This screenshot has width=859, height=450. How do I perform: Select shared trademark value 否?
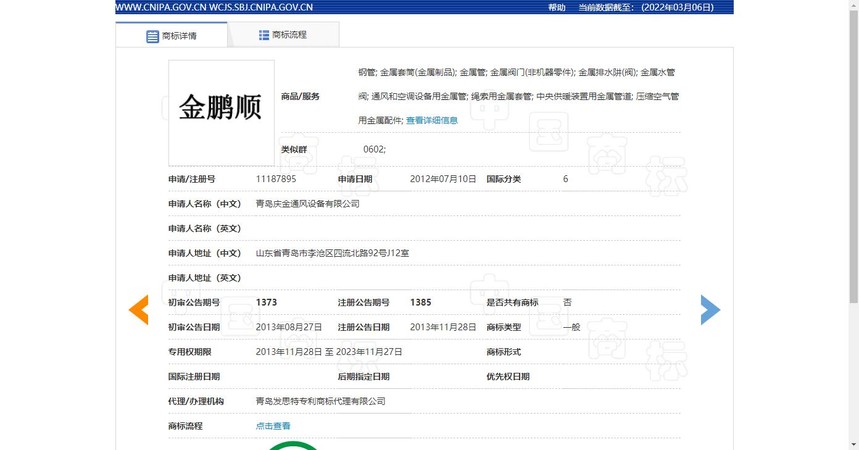click(x=567, y=303)
